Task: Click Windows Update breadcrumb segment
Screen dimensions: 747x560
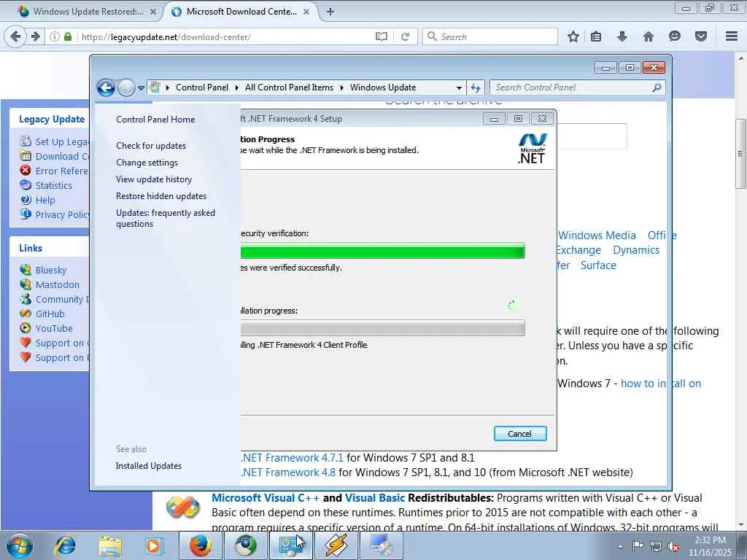Action: point(383,87)
